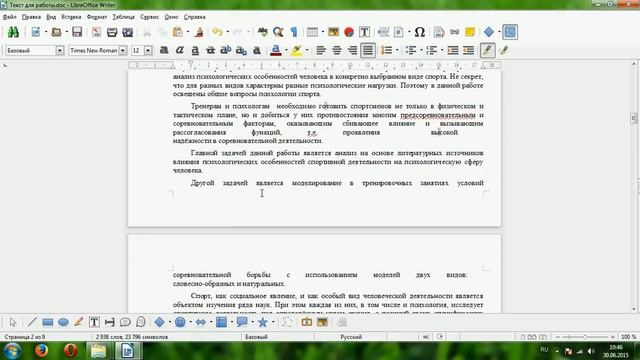Click the Insert Image icon
The width and height of the screenshot is (640, 360).
coord(333,32)
